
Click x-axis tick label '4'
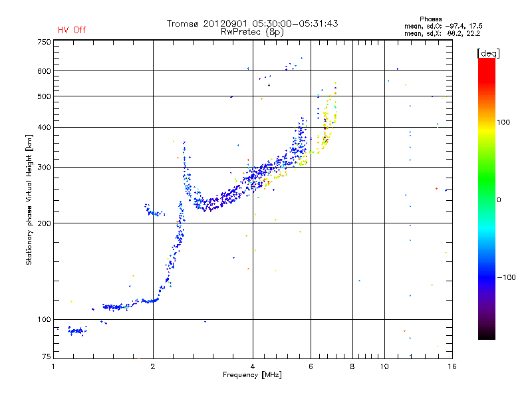point(253,366)
